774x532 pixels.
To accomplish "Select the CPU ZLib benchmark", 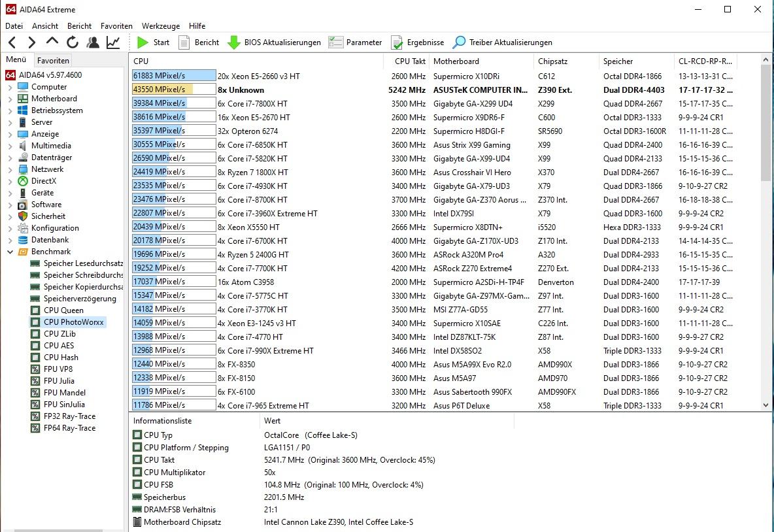I will tap(59, 334).
